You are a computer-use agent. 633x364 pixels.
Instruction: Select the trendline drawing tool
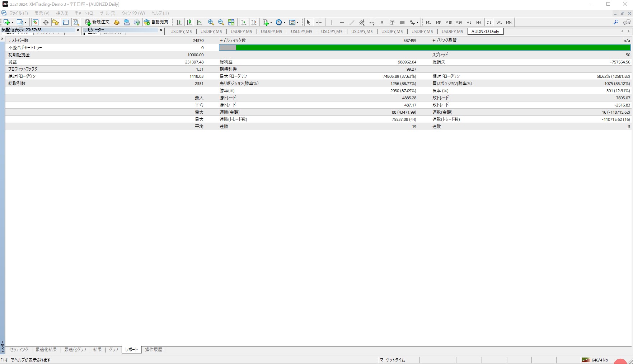[352, 22]
